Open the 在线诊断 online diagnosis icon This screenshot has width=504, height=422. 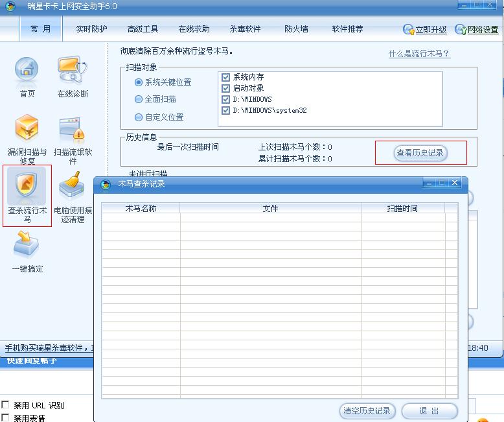73,69
